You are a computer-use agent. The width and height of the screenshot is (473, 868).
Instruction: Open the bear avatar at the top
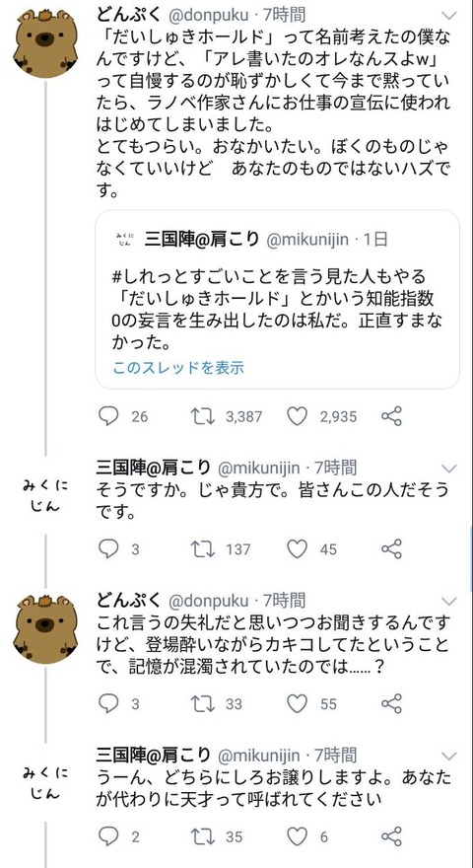point(45,43)
